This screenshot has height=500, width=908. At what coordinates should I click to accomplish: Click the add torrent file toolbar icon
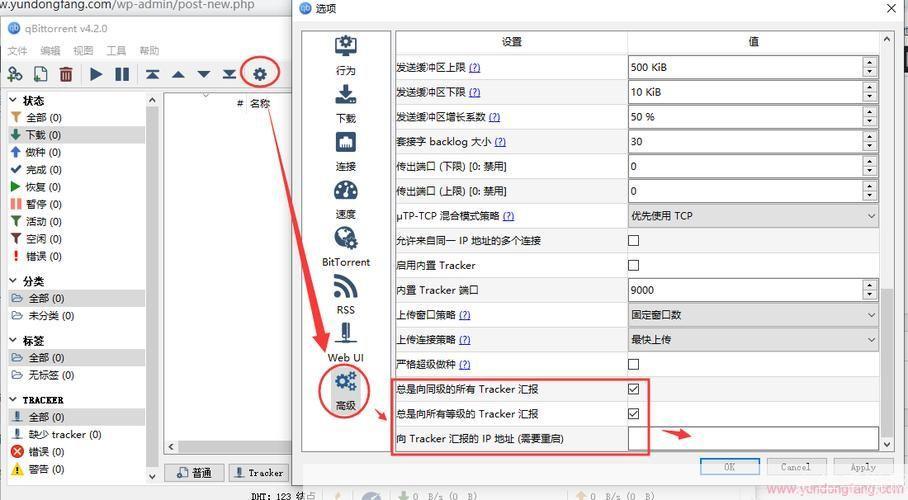(x=41, y=74)
